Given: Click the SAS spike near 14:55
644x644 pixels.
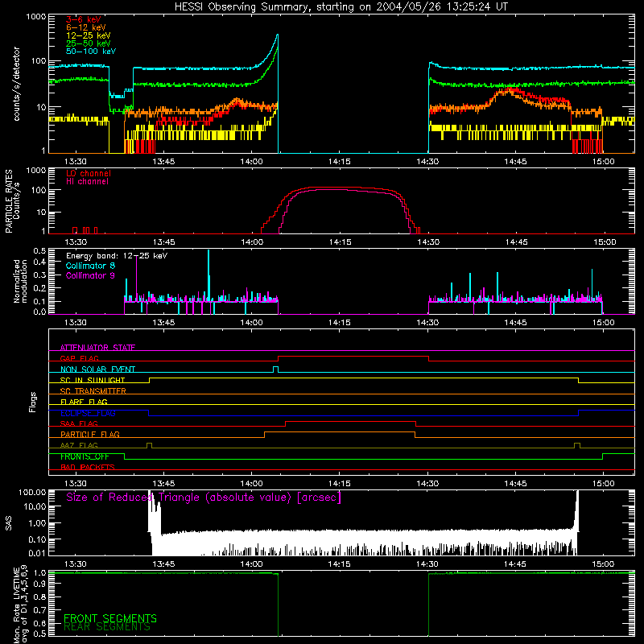Looking at the screenshot, I should [577, 511].
